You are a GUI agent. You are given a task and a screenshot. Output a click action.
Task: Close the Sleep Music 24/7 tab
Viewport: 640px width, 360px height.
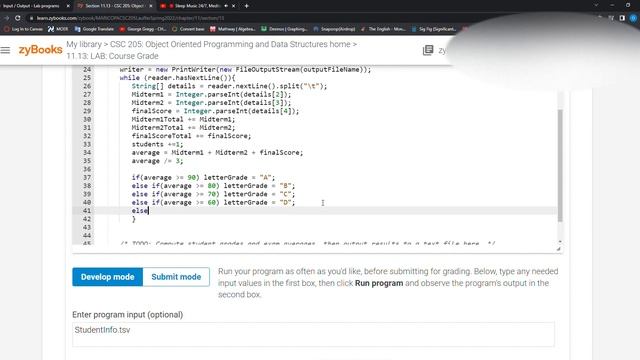pyautogui.click(x=233, y=6)
